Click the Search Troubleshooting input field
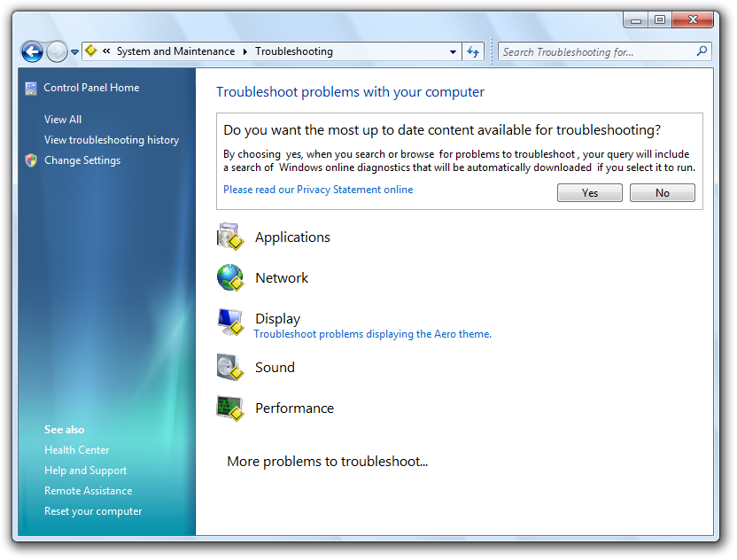 point(604,51)
